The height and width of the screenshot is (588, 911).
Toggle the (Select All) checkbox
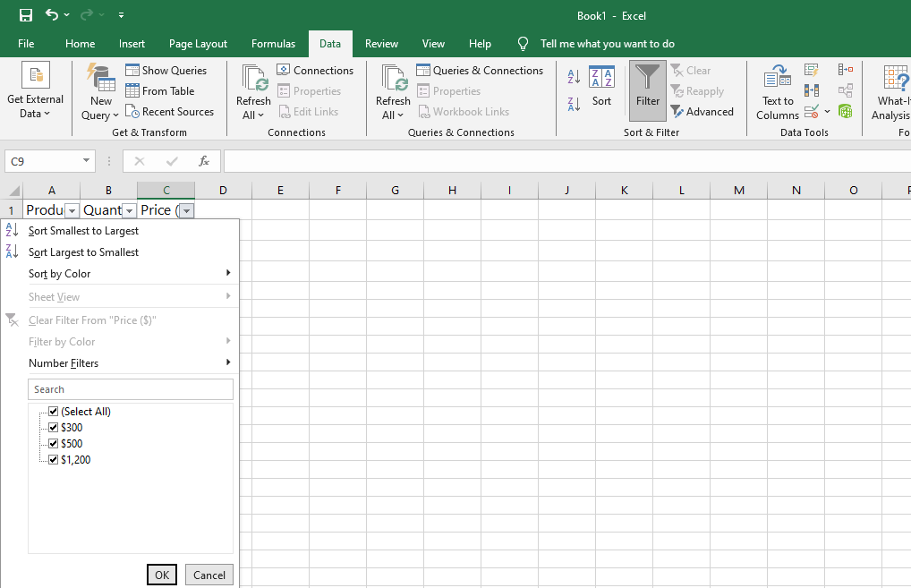pyautogui.click(x=54, y=411)
